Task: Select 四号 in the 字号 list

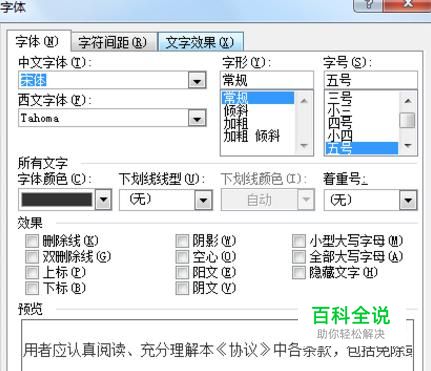Action: [x=362, y=123]
